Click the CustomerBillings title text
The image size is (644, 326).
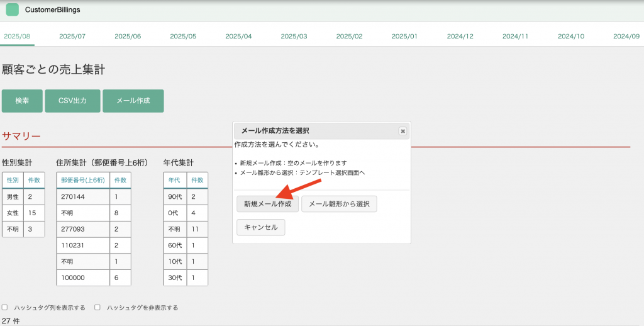click(x=53, y=10)
